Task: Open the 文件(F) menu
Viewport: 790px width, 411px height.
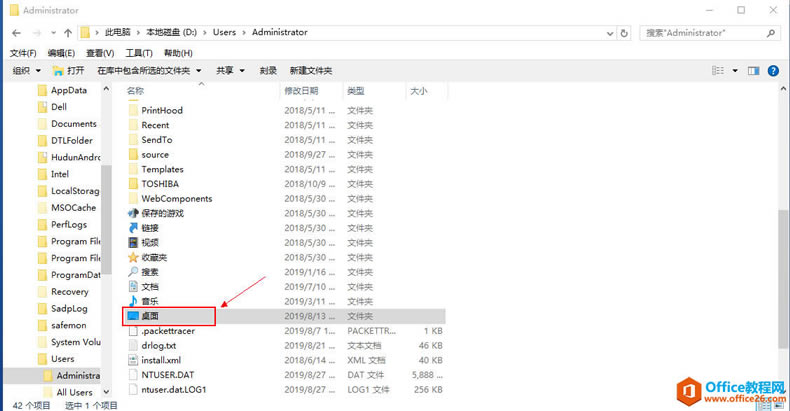Action: pyautogui.click(x=23, y=53)
